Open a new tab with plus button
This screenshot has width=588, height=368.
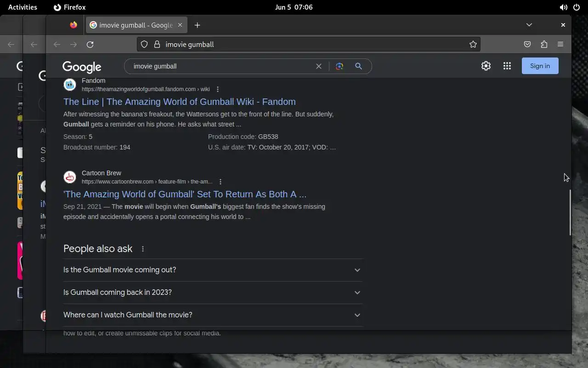coord(197,25)
